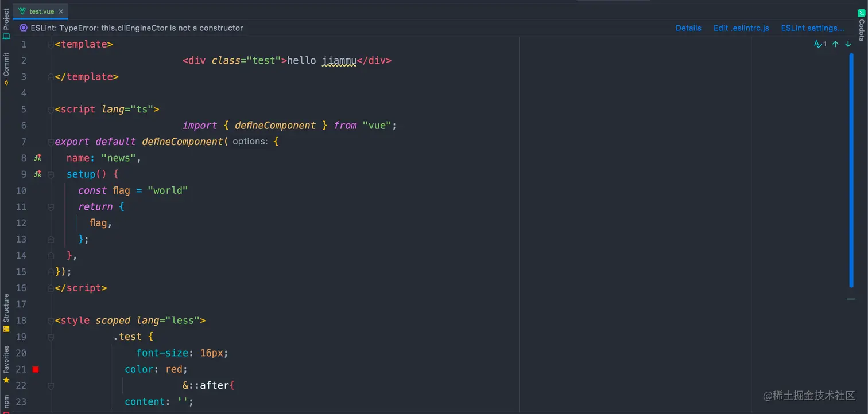Click the red value on color line

point(174,369)
